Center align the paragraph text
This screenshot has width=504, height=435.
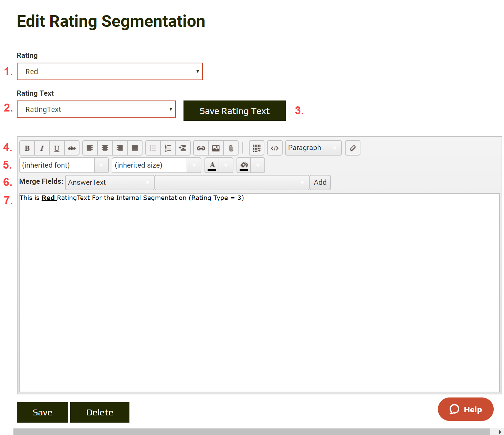[x=105, y=148]
